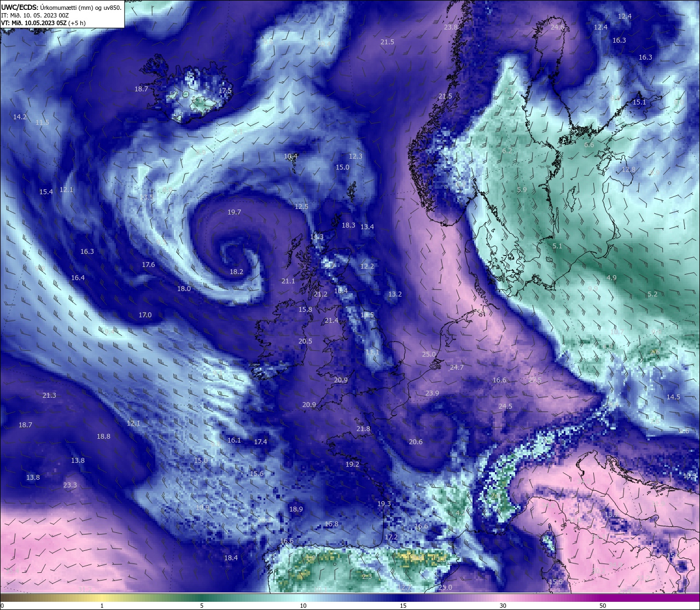Screen dimensions: 700x610
Task: Click the map value 18.9
Action: click(x=296, y=509)
